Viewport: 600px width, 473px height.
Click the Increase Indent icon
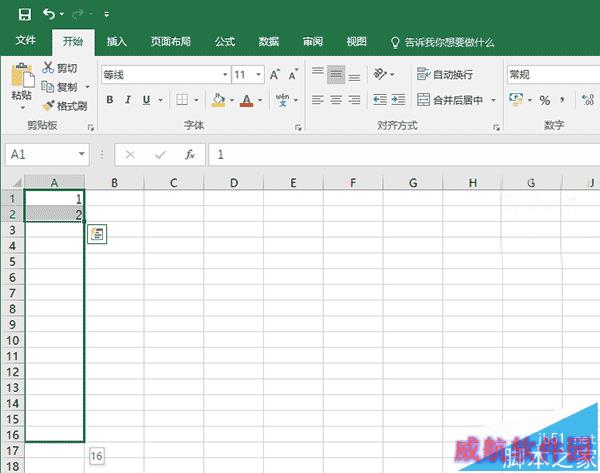398,100
